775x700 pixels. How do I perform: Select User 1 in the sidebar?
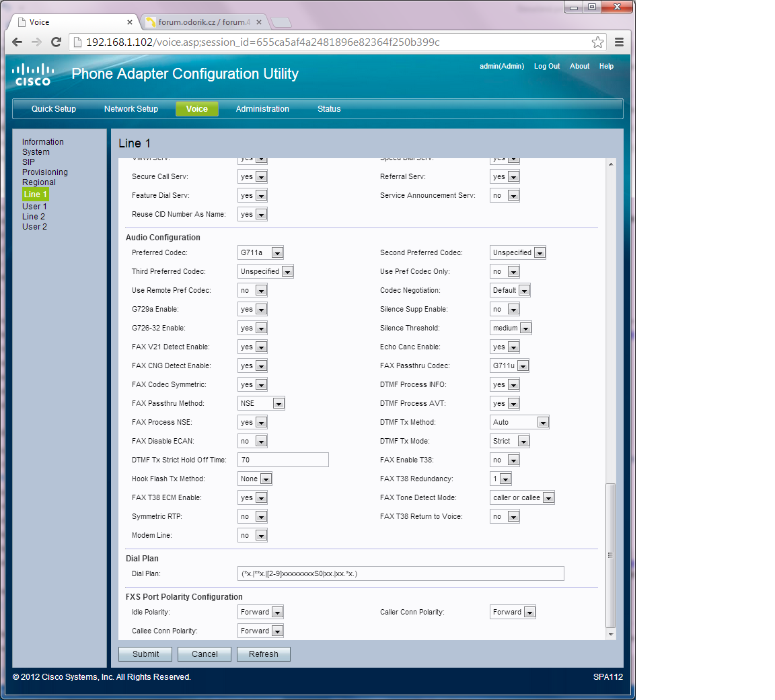[x=34, y=207]
